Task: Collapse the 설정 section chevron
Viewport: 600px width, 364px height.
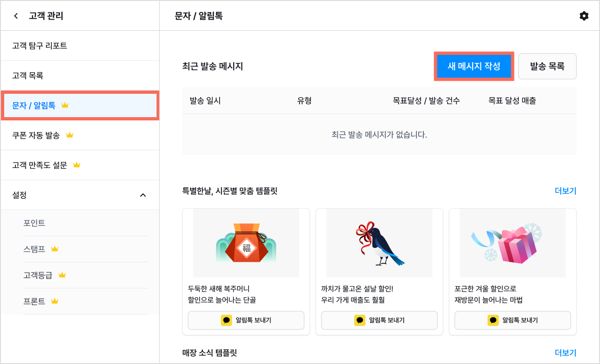Action: pyautogui.click(x=143, y=195)
